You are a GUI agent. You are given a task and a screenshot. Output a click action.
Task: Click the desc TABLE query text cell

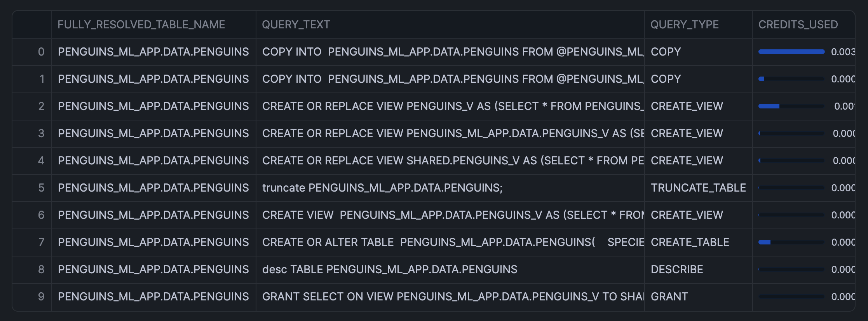(390, 269)
